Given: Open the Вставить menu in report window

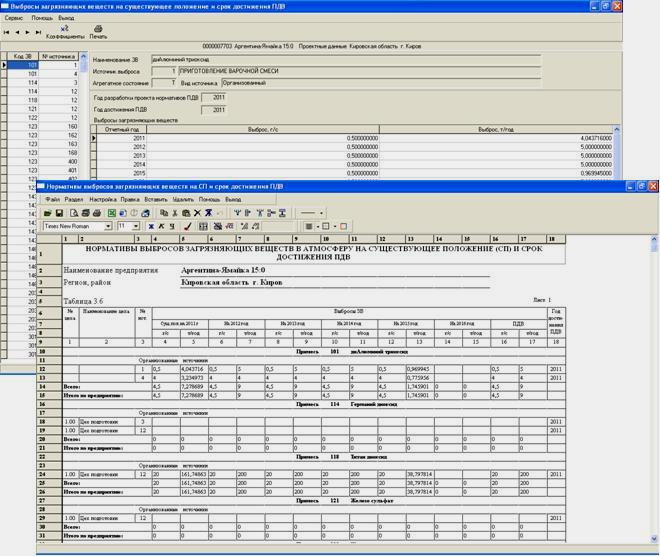Looking at the screenshot, I should coord(156,200).
